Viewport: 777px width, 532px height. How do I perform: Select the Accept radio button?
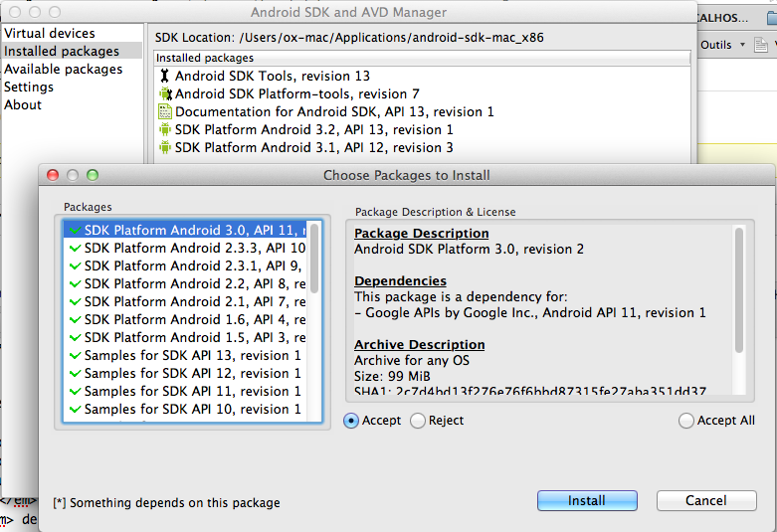[351, 421]
